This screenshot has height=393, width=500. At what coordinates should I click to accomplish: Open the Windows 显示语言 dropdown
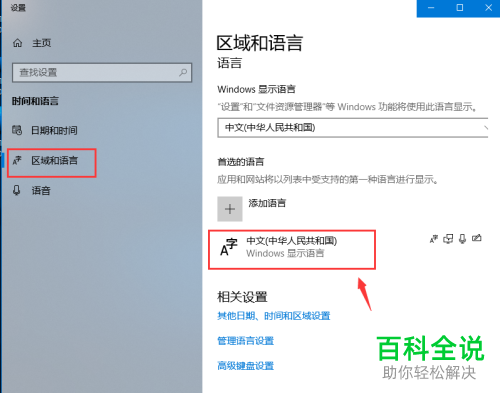point(353,127)
